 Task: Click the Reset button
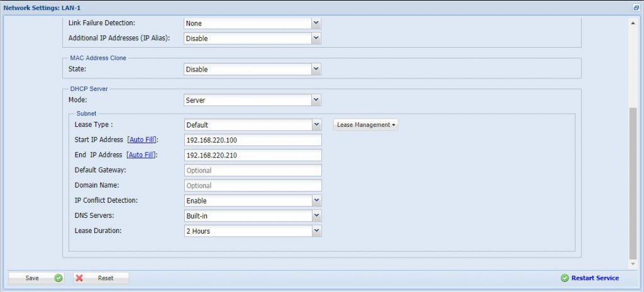tap(101, 278)
